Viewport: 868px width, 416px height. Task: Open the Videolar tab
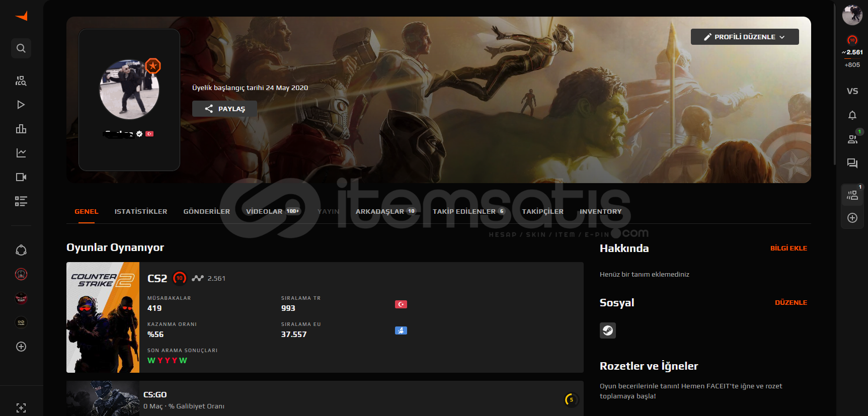tap(273, 211)
